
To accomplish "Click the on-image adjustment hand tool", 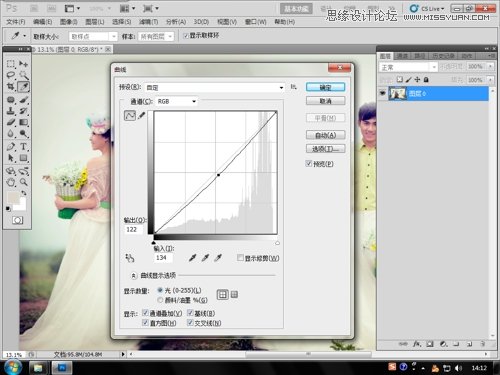I will pos(130,258).
